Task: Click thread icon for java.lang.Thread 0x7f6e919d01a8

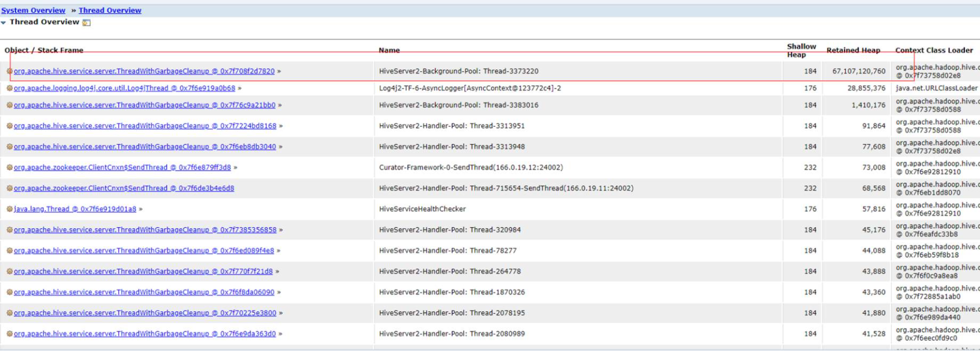Action: 9,209
